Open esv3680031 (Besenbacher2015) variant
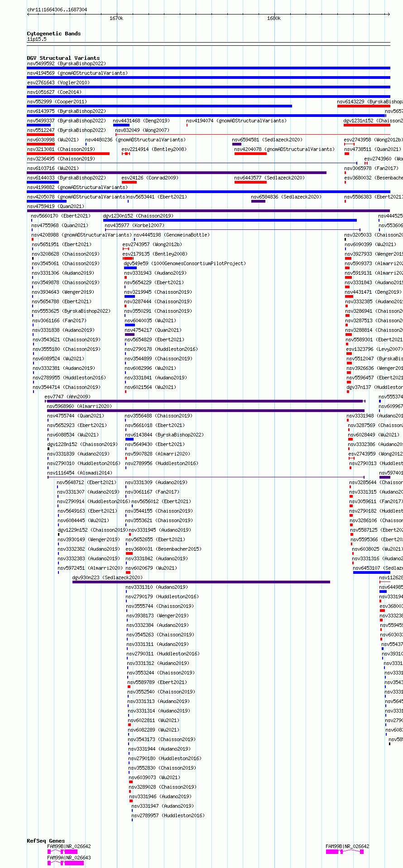Viewport: 403px width, 868px height. click(163, 549)
